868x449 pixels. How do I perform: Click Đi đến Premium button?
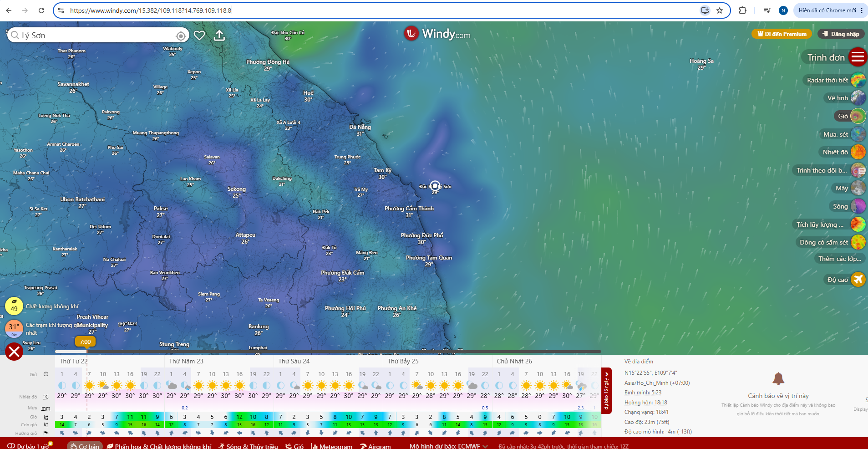click(782, 34)
